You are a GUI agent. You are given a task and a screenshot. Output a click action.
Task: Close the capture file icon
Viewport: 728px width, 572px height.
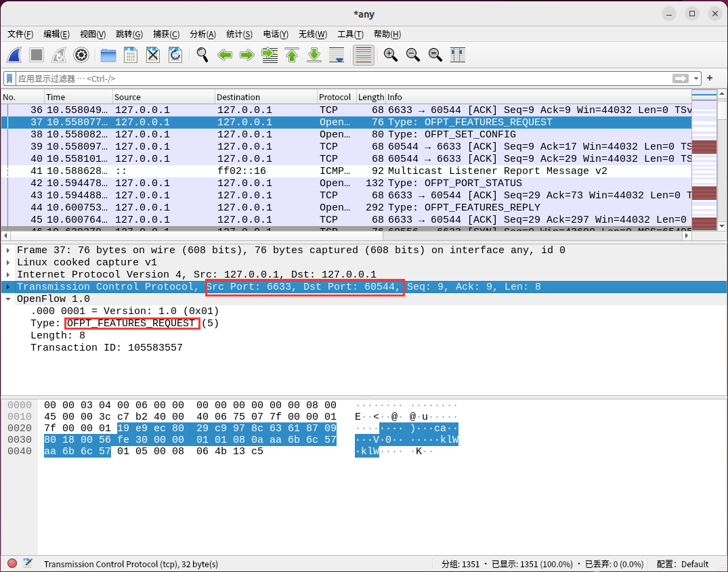tap(153, 56)
